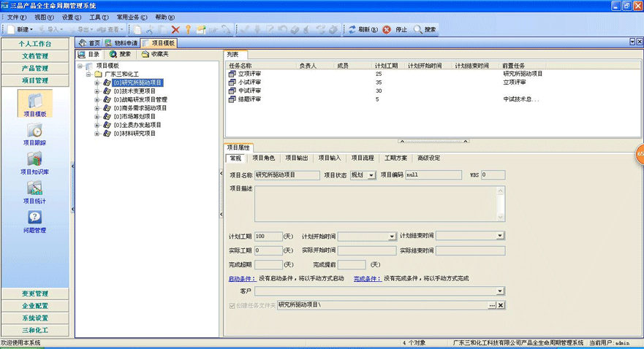
Task: Click the 变更管理 navigation button
Action: pos(34,294)
